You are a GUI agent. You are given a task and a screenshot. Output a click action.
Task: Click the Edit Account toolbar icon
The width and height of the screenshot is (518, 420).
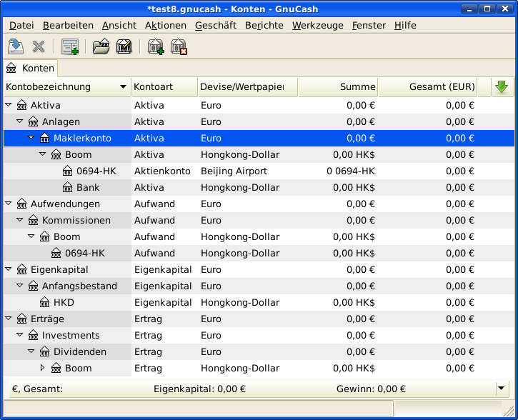click(124, 47)
